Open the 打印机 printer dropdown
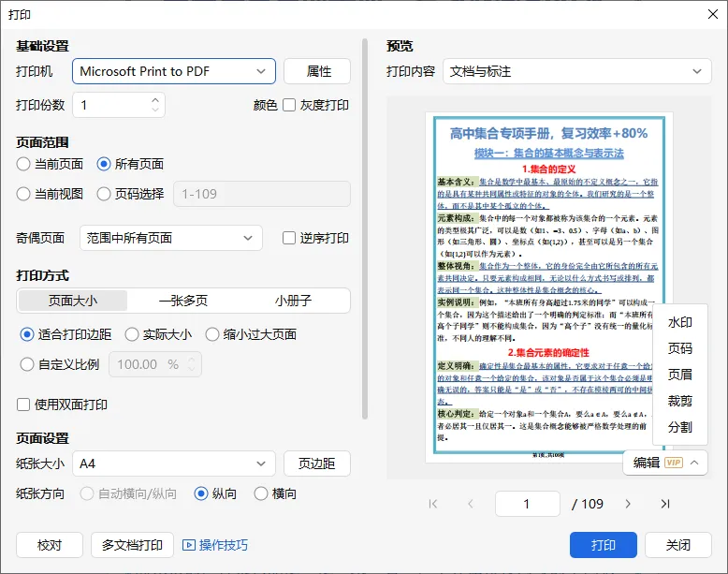The width and height of the screenshot is (728, 574). [174, 71]
